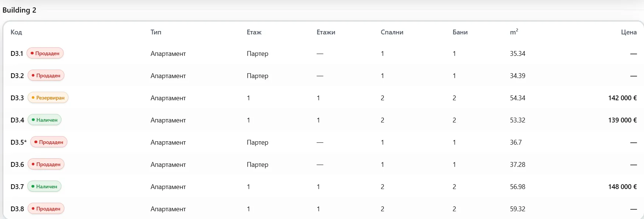This screenshot has height=219, width=644.
Task: Select the Спални column header
Action: 392,32
